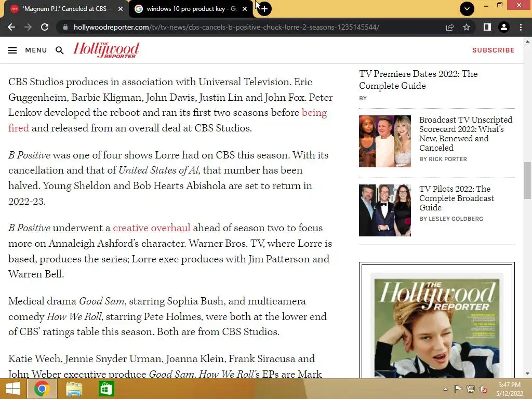Click the page vertical scrollbar thumb
Viewport: 532px width, 399px height.
click(x=527, y=180)
